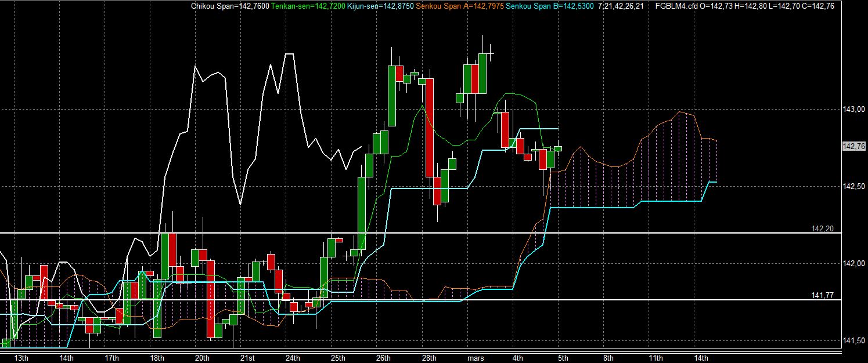Click the Kijun-sen=142,8750 legend entry
The width and height of the screenshot is (868, 363).
[381, 6]
